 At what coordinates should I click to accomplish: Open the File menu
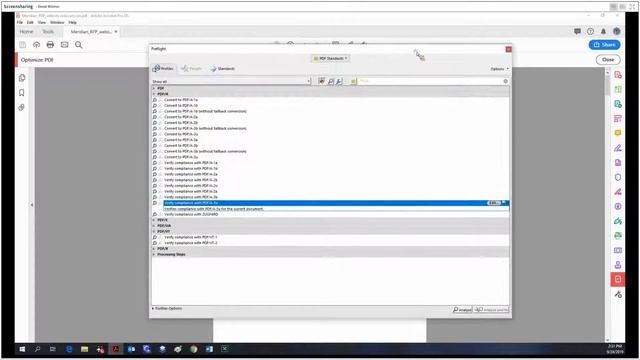tap(20, 22)
